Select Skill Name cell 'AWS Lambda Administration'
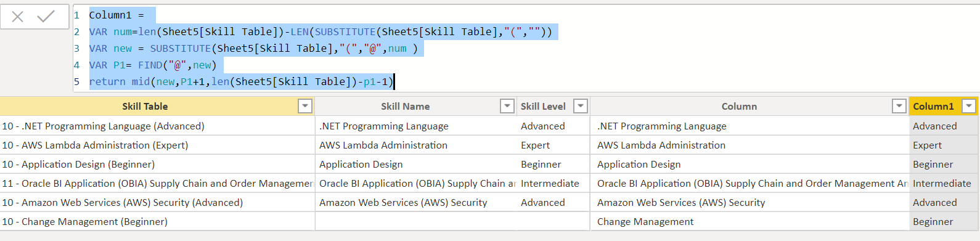980x241 pixels. click(x=416, y=145)
